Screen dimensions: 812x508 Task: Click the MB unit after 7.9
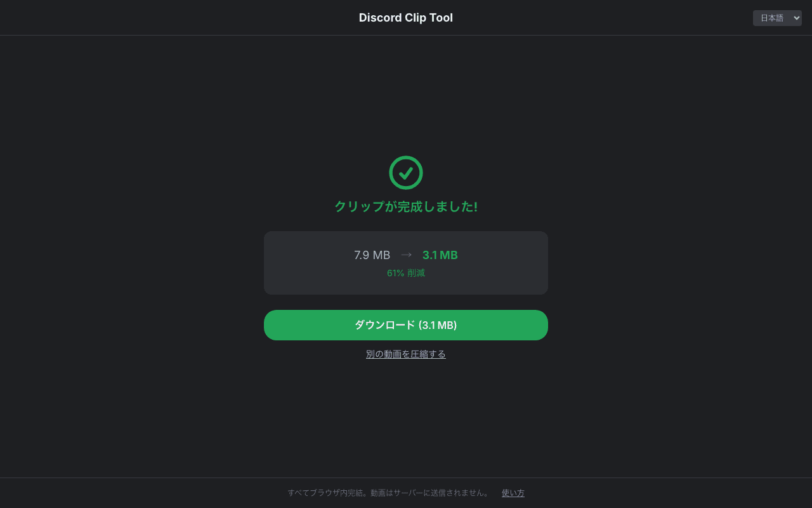tap(381, 255)
